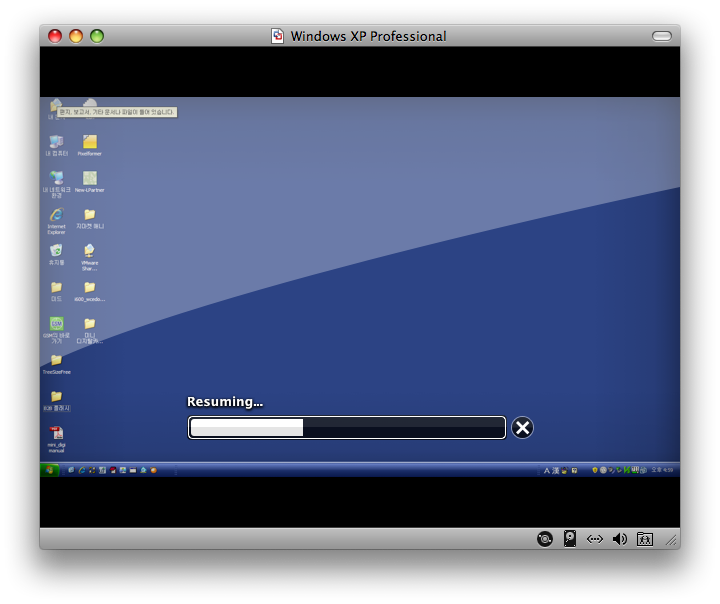720x604 pixels.
Task: Click the hard disk status icon
Action: (570, 539)
